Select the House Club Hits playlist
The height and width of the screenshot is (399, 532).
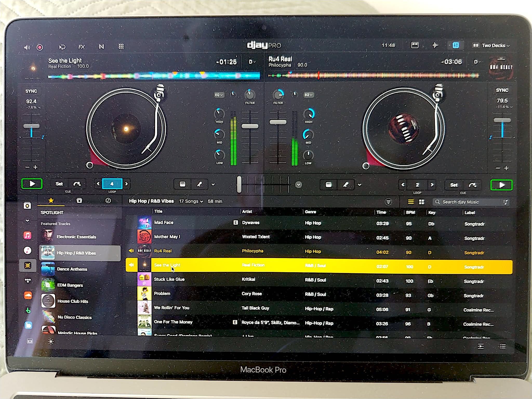(x=80, y=301)
